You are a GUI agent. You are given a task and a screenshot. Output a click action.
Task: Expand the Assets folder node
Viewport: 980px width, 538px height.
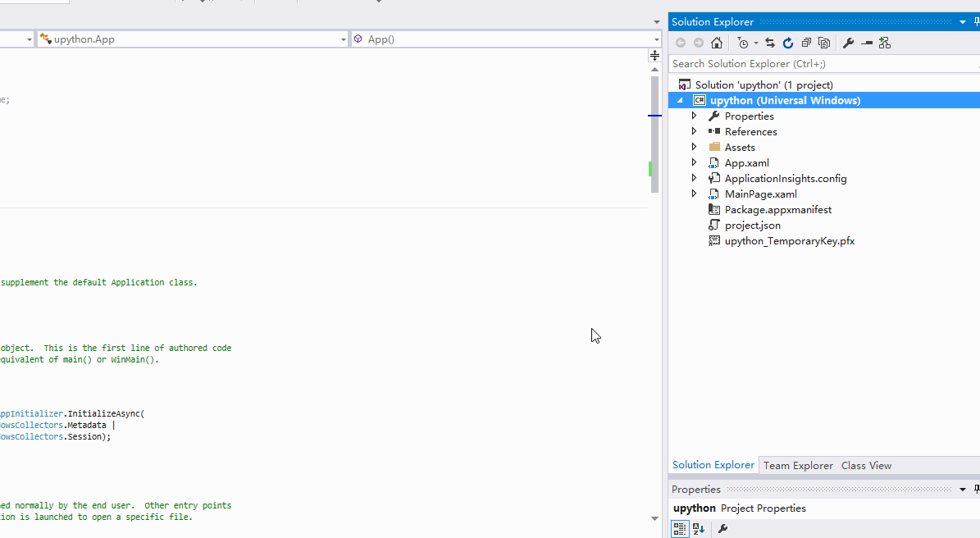pyautogui.click(x=694, y=148)
